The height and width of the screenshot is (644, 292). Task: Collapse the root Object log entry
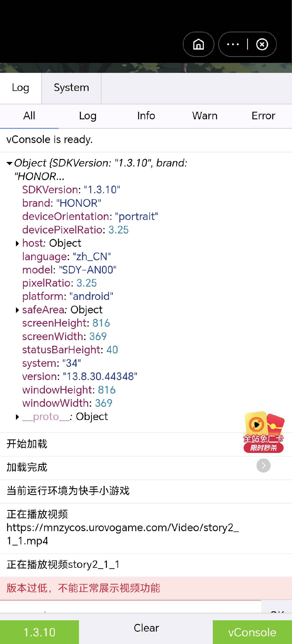coord(10,163)
